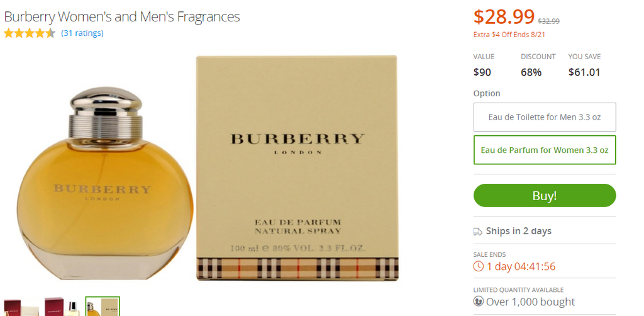Viewport: 644px width, 316px height.
Task: Click the sale countdown clock icon
Action: (x=479, y=266)
